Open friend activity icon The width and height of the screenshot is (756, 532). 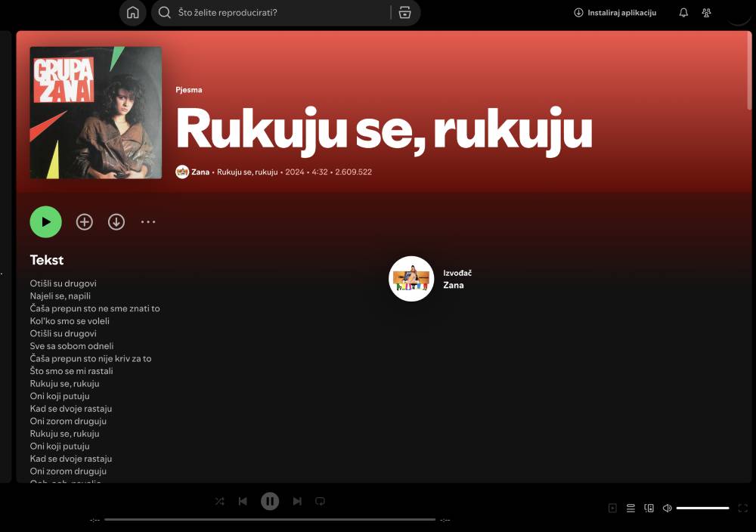pos(706,13)
